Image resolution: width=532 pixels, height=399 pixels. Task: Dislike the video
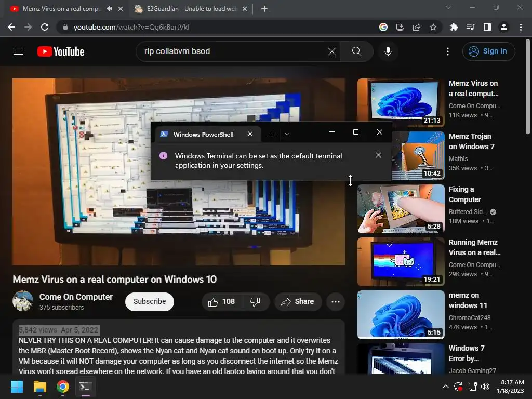[255, 302]
